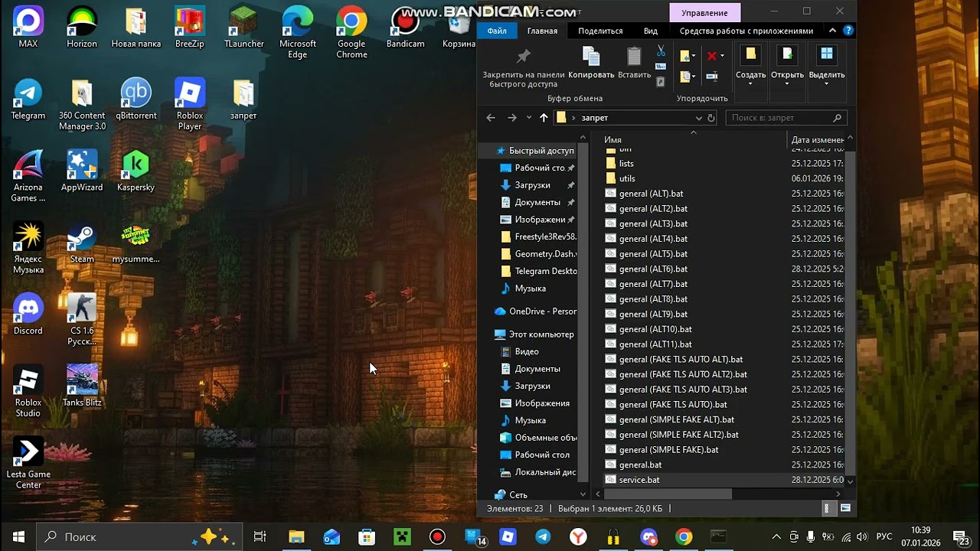This screenshot has width=980, height=551.
Task: Click the Copy path icon in ribbon
Action: pyautogui.click(x=661, y=67)
